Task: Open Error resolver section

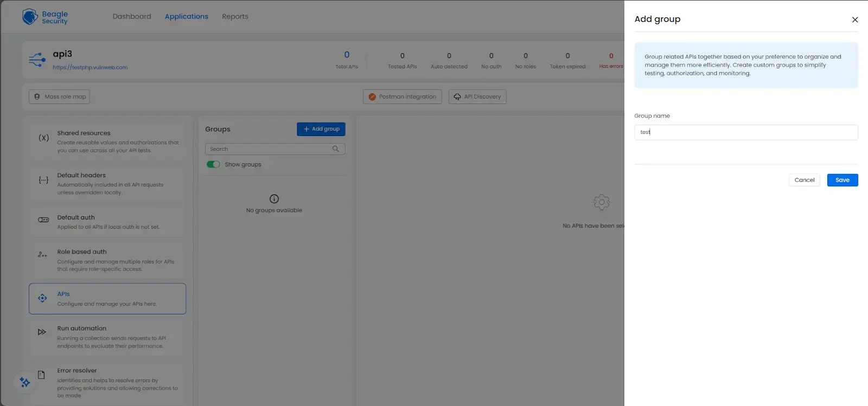Action: pos(107,382)
